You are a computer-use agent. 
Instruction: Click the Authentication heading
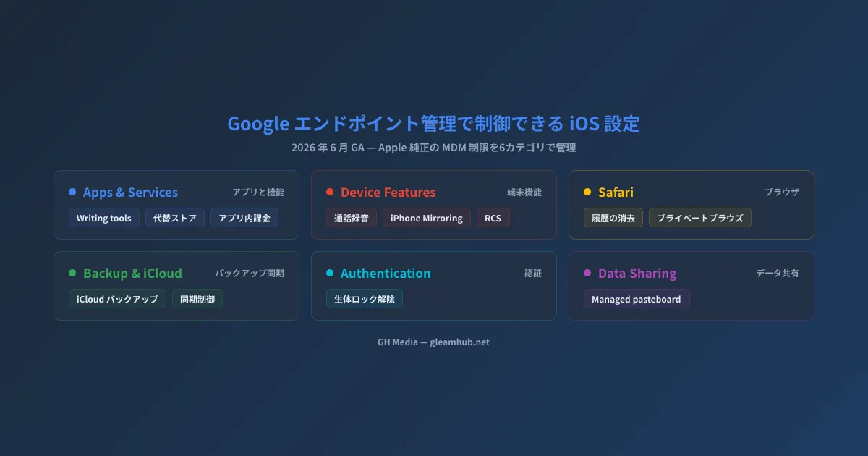(386, 274)
